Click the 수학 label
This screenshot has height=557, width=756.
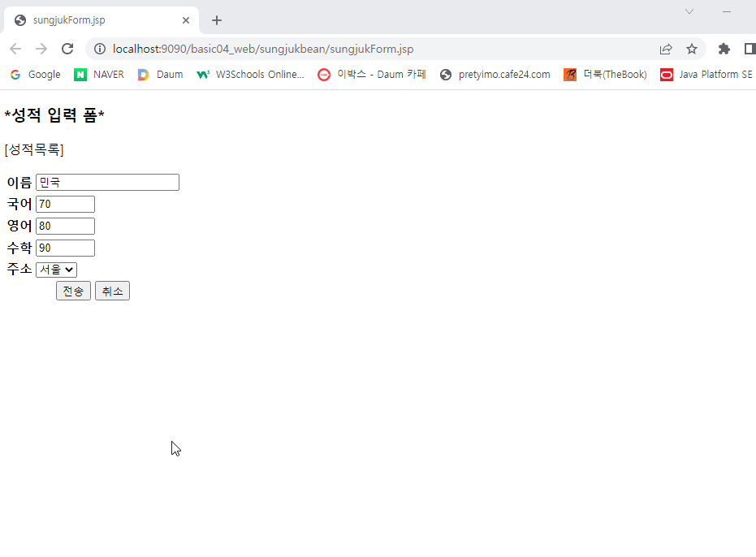click(19, 248)
